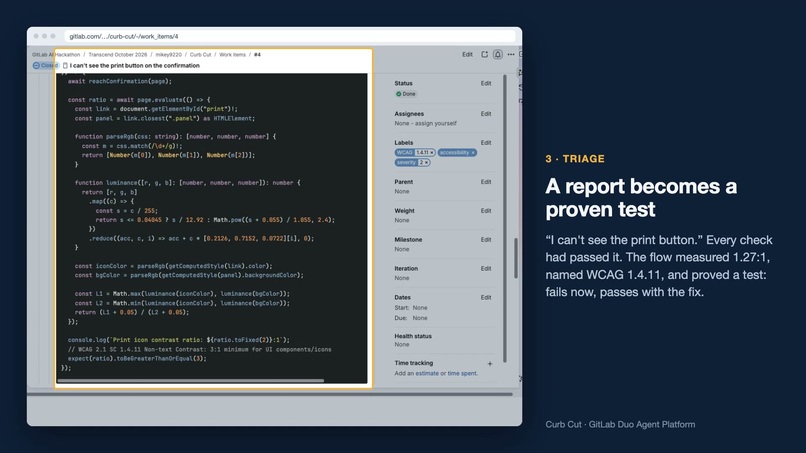Click the 'estimate' link in Time tracking

click(427, 373)
